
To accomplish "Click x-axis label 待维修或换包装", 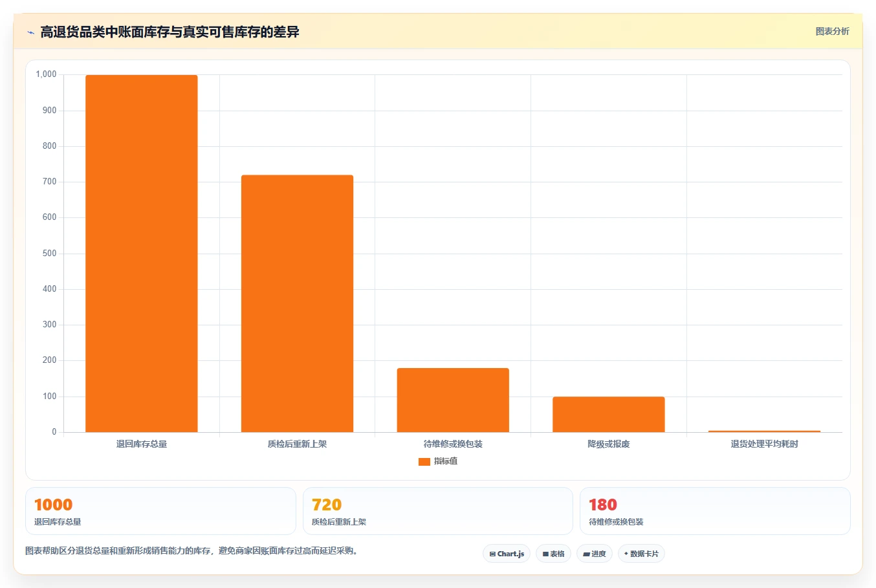I will 453,444.
